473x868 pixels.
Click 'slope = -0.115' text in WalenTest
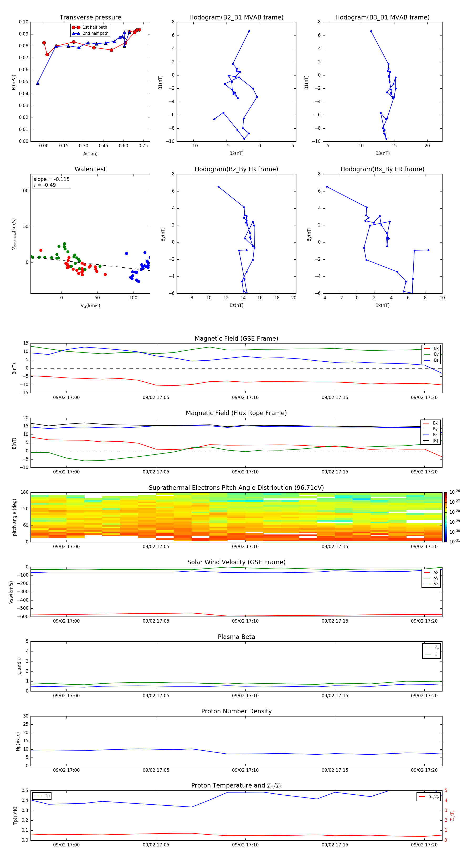click(52, 179)
